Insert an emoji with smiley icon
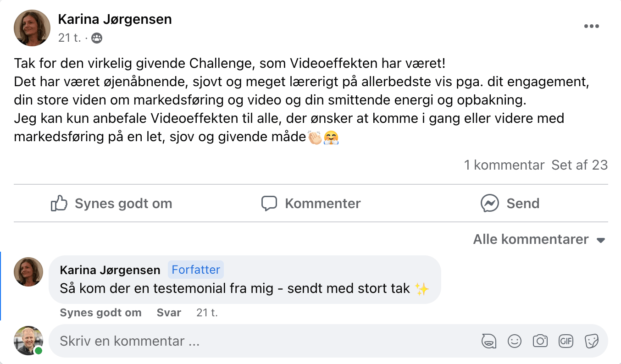The width and height of the screenshot is (621, 364). point(515,341)
